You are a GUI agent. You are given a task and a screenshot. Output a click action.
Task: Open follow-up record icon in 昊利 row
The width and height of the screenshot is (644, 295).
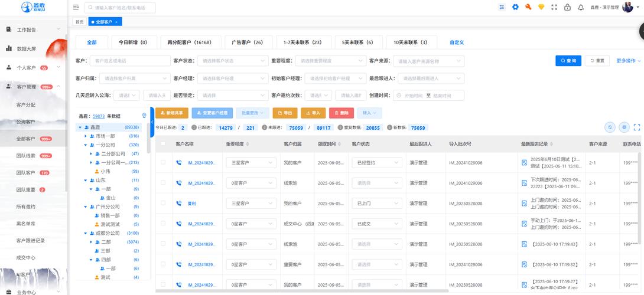click(x=524, y=204)
